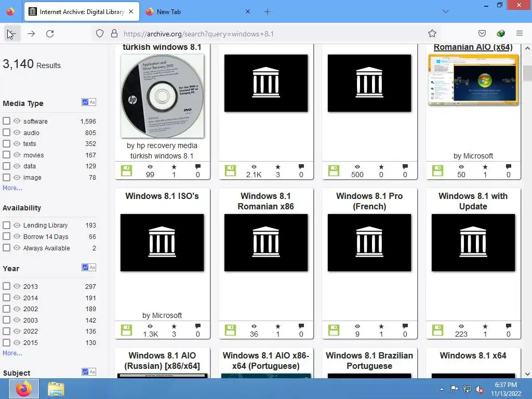Viewport: 532px width, 399px height.
Task: Bookmark this page with the star icon
Action: click(x=432, y=34)
